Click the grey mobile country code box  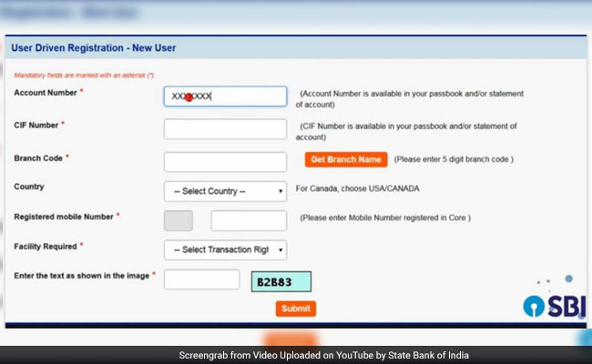pyautogui.click(x=179, y=220)
